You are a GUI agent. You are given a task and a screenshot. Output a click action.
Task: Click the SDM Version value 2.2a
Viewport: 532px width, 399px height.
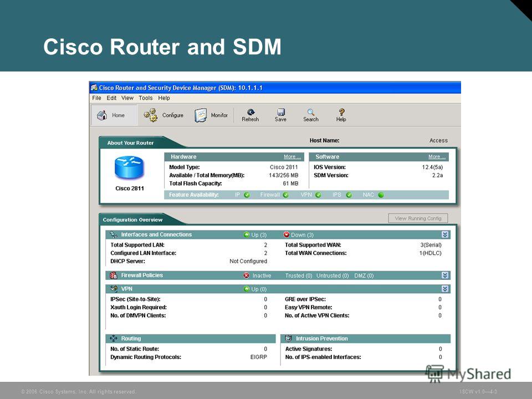(437, 176)
